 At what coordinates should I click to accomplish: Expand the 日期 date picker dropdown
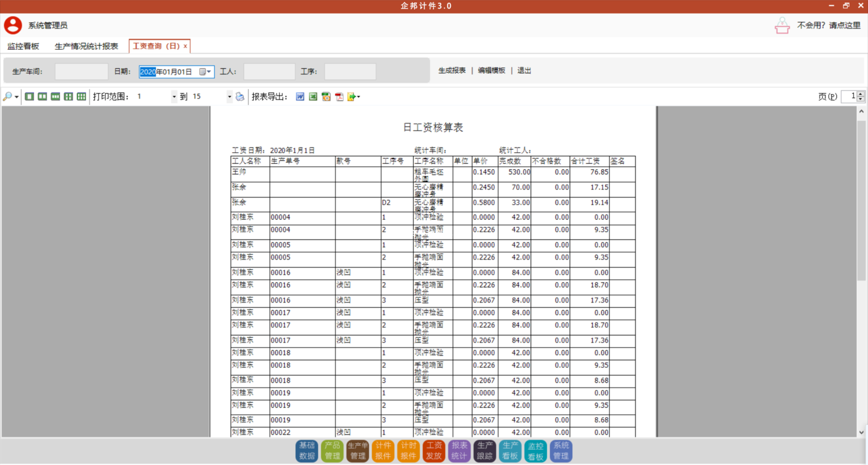pyautogui.click(x=209, y=72)
